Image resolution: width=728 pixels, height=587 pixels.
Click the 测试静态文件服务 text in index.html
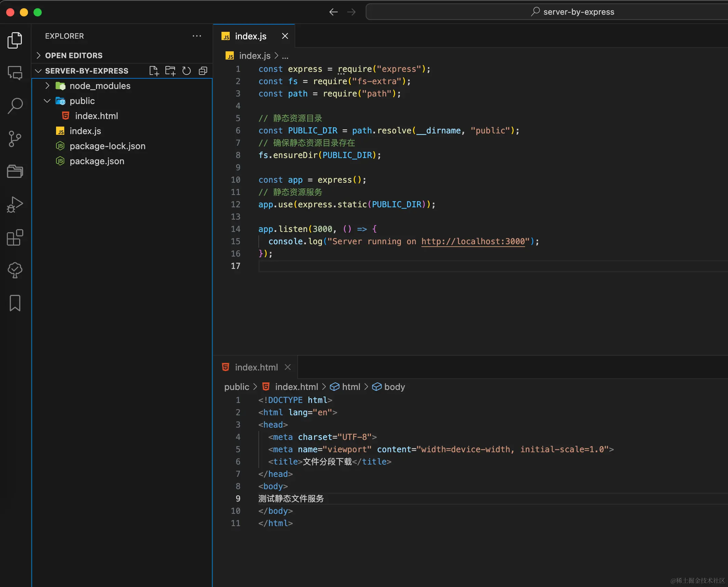click(x=291, y=498)
